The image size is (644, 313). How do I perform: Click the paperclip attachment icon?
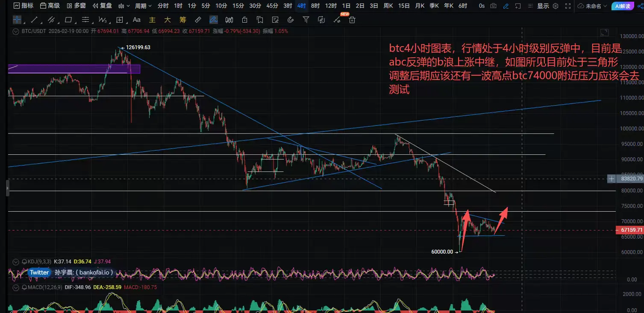291,20
